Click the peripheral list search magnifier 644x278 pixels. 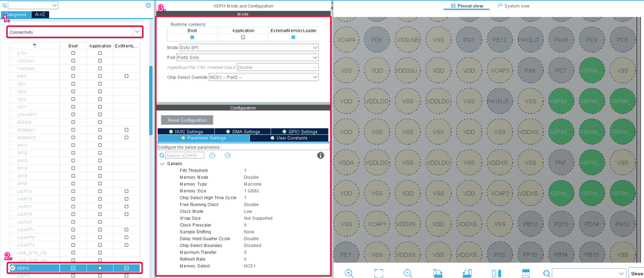point(5,6)
